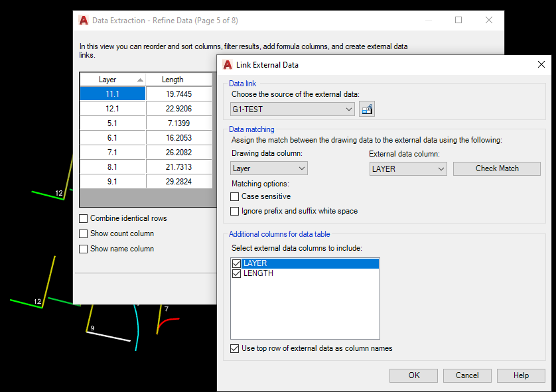
Task: Cancel the Link External Data dialog
Action: pyautogui.click(x=467, y=375)
